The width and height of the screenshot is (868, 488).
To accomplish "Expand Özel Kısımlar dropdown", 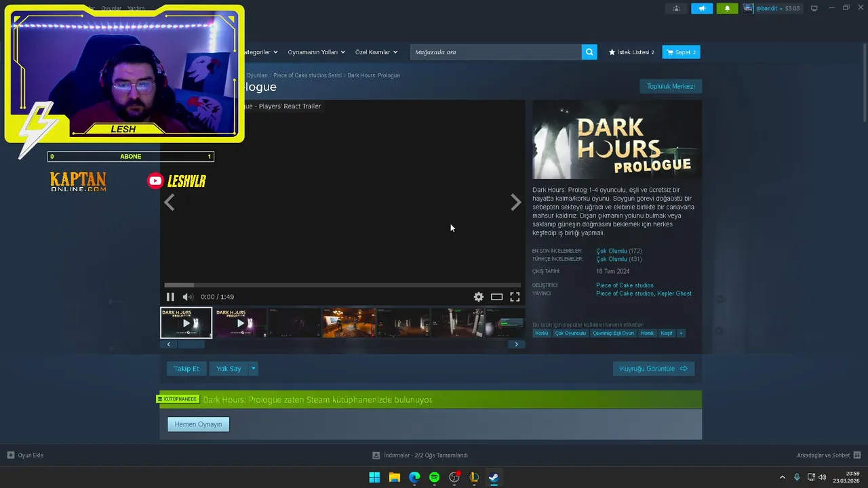I will (376, 52).
